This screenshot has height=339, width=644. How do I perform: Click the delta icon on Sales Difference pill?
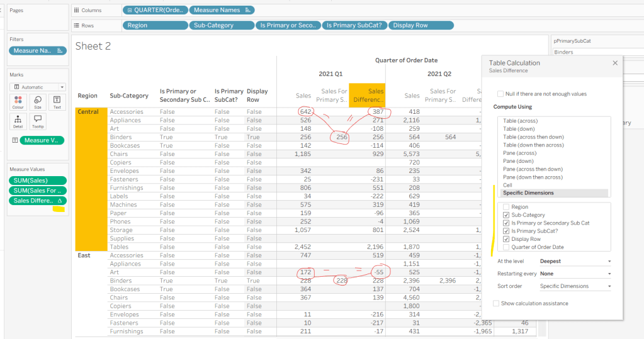[x=60, y=201]
